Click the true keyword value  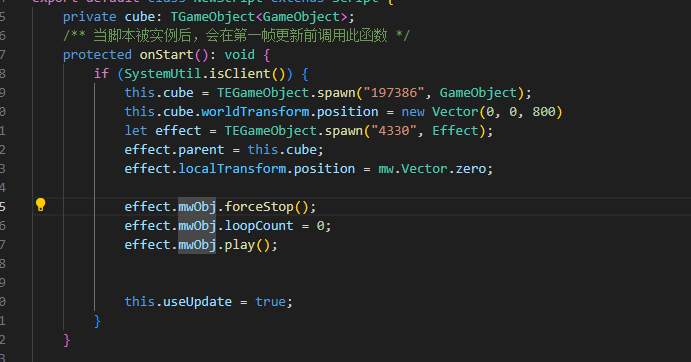[x=271, y=302]
